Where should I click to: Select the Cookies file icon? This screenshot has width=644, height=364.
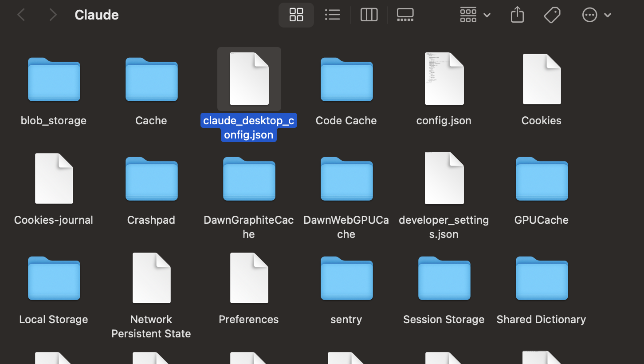pos(542,79)
